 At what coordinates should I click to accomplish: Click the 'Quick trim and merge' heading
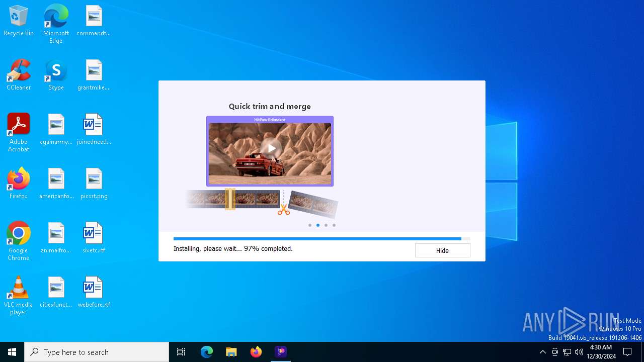(x=270, y=107)
